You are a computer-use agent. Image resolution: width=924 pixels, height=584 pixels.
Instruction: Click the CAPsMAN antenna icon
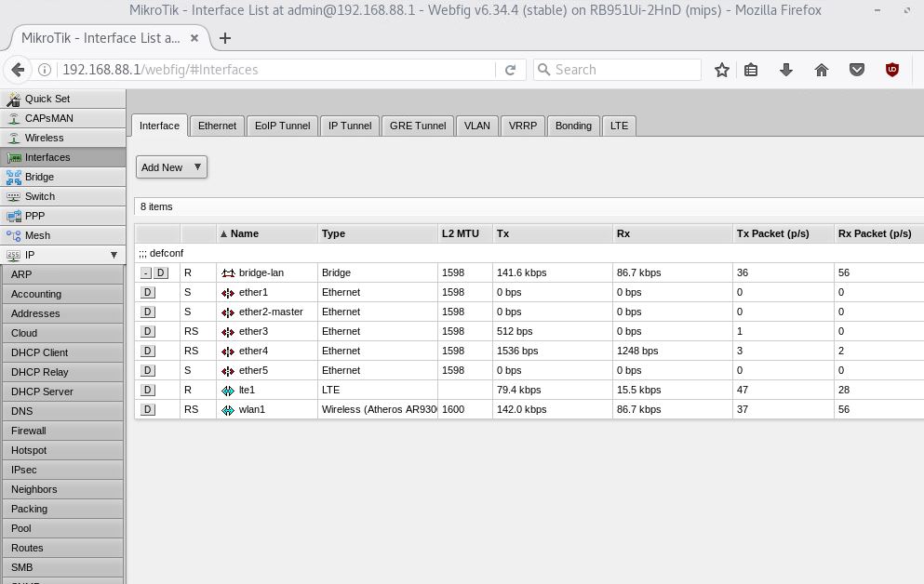coord(14,118)
